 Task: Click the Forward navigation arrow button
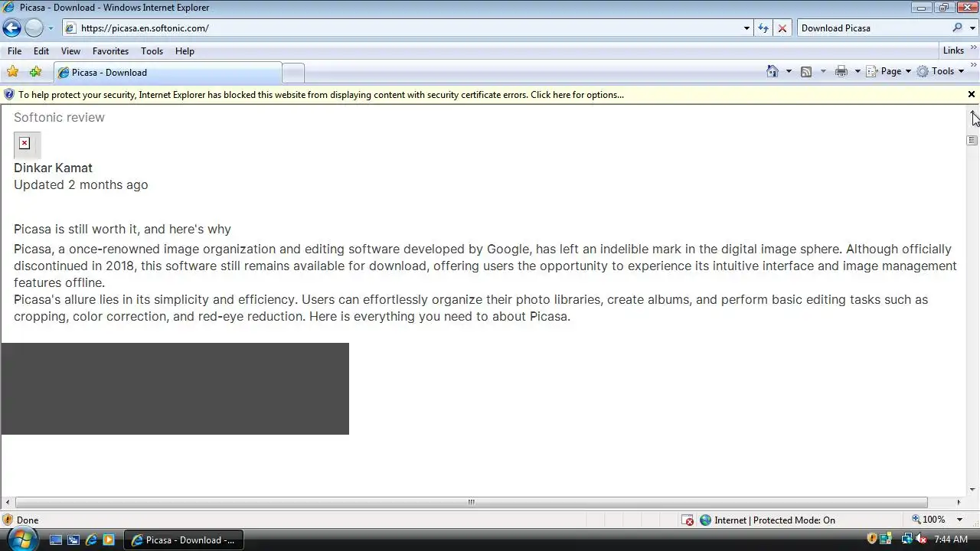pos(34,28)
